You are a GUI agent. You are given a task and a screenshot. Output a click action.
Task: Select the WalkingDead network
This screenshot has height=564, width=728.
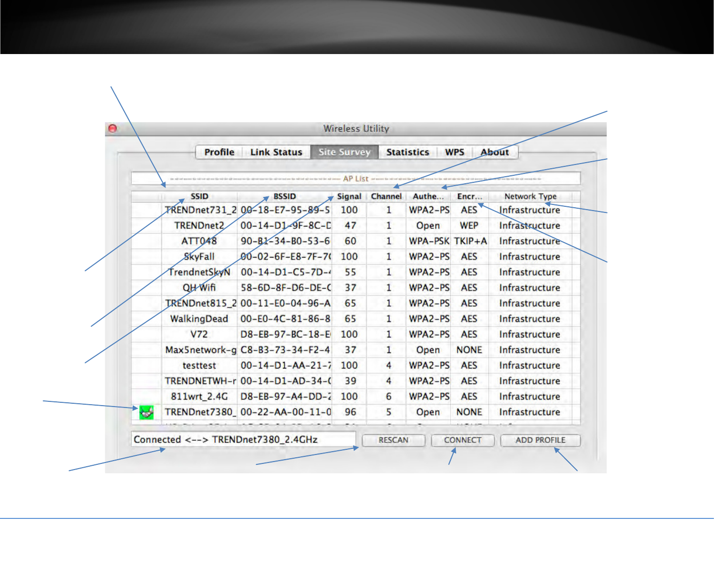click(x=356, y=319)
